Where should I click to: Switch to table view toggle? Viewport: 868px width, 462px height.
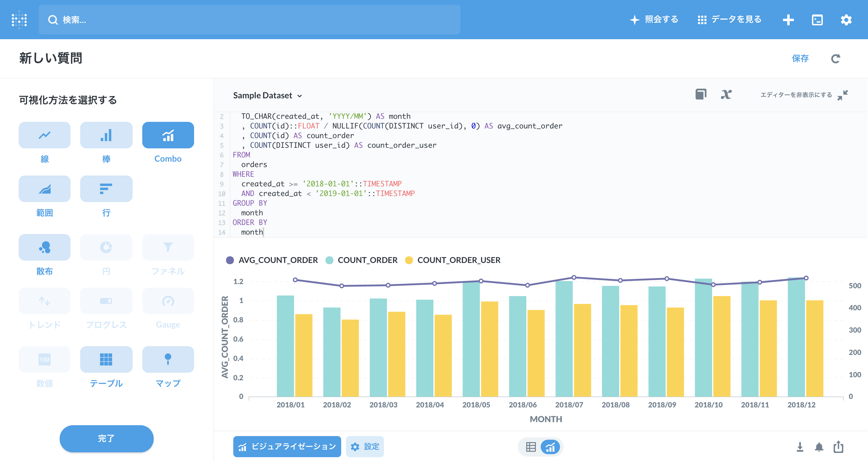point(531,447)
